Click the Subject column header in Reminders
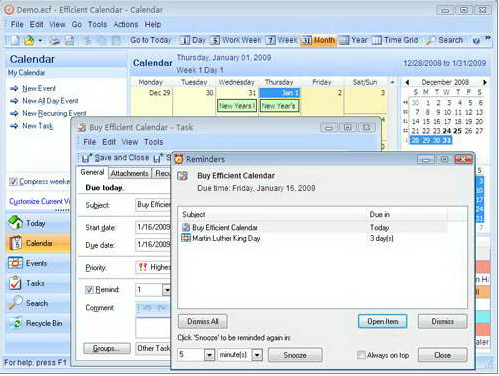Viewport: 499px width, 376px height. coord(273,215)
